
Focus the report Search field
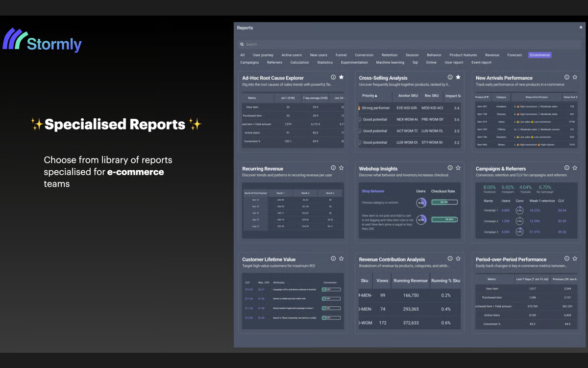(x=409, y=44)
